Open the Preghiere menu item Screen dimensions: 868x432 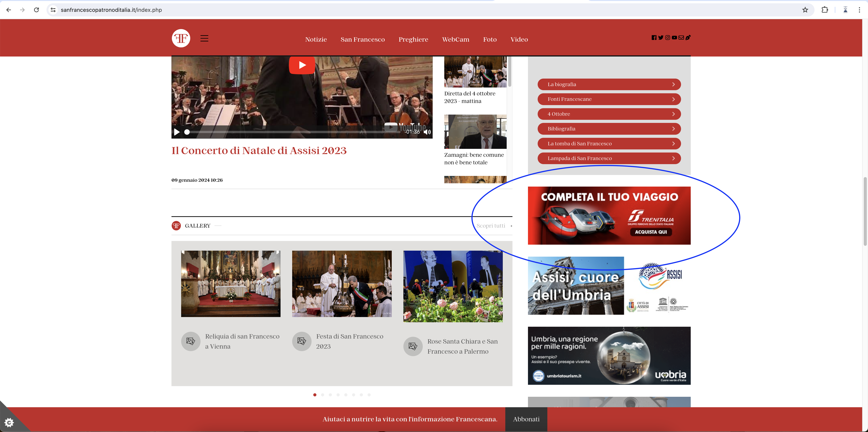pos(413,39)
